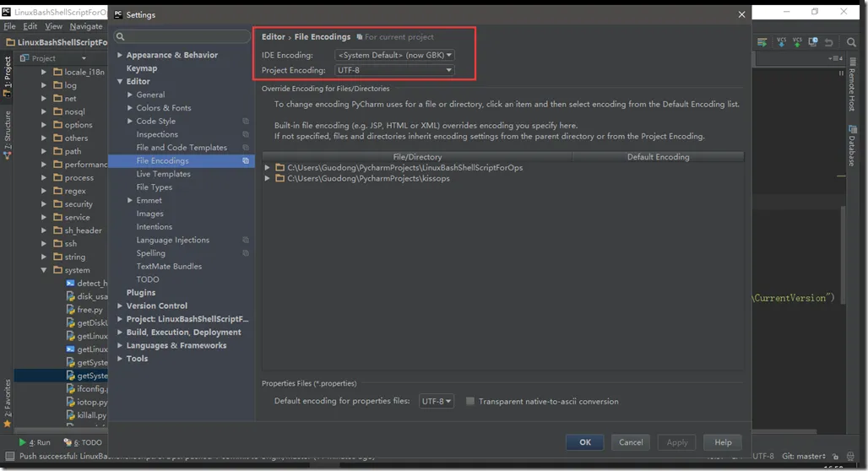Open TextMate Bundles settings page
This screenshot has height=471, width=868.
point(169,266)
